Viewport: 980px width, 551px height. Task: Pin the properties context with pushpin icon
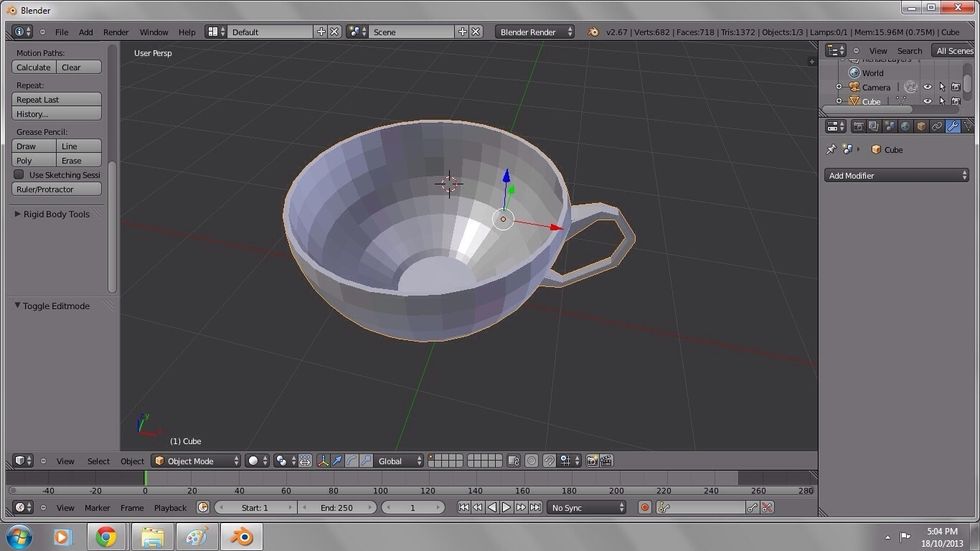(831, 150)
